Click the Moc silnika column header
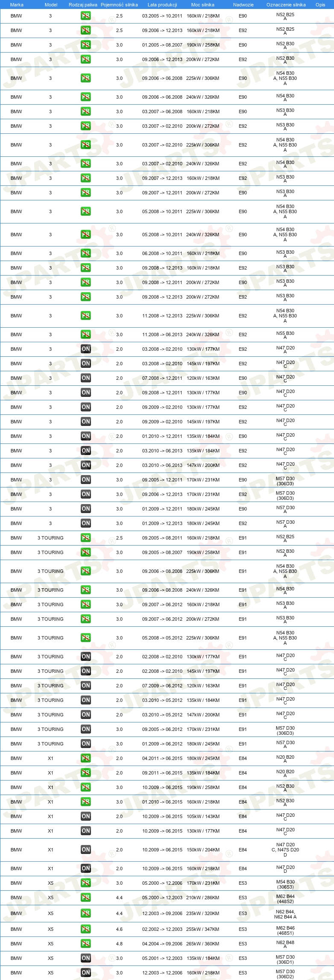This screenshot has width=334, height=980. pos(203,5)
